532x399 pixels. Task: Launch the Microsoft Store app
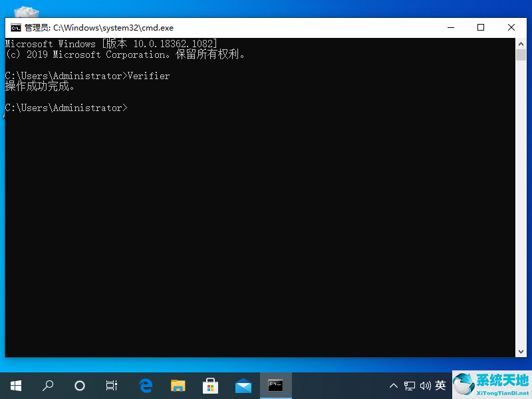click(x=210, y=385)
